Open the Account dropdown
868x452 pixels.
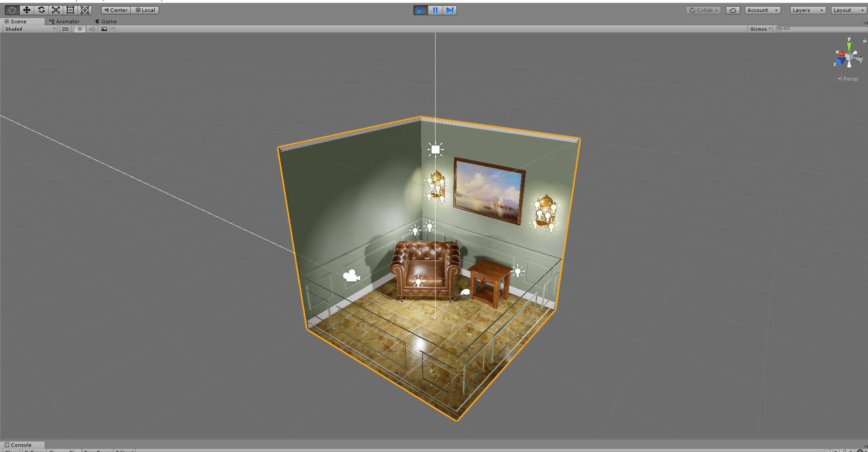763,10
